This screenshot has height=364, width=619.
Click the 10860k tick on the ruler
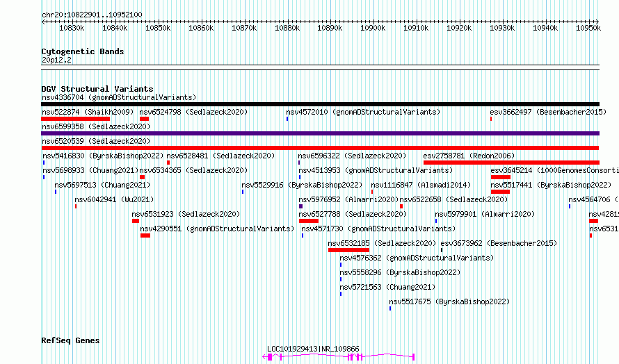pyautogui.click(x=201, y=28)
